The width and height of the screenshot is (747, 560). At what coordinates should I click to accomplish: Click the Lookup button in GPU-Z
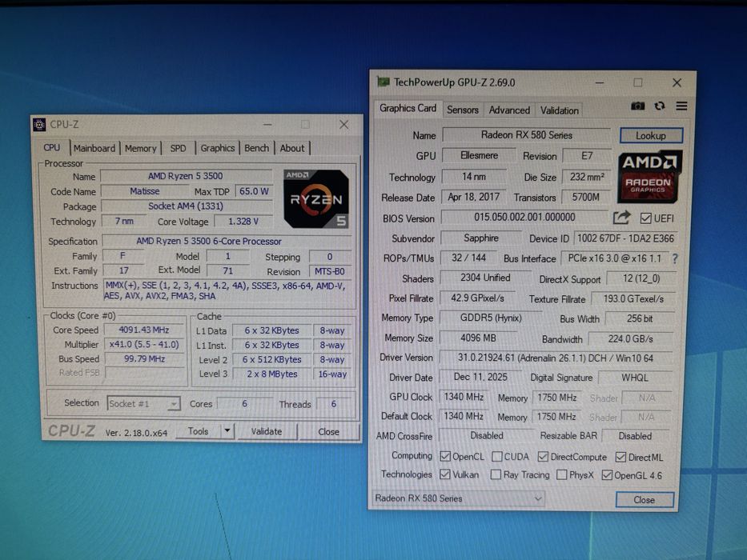(651, 136)
